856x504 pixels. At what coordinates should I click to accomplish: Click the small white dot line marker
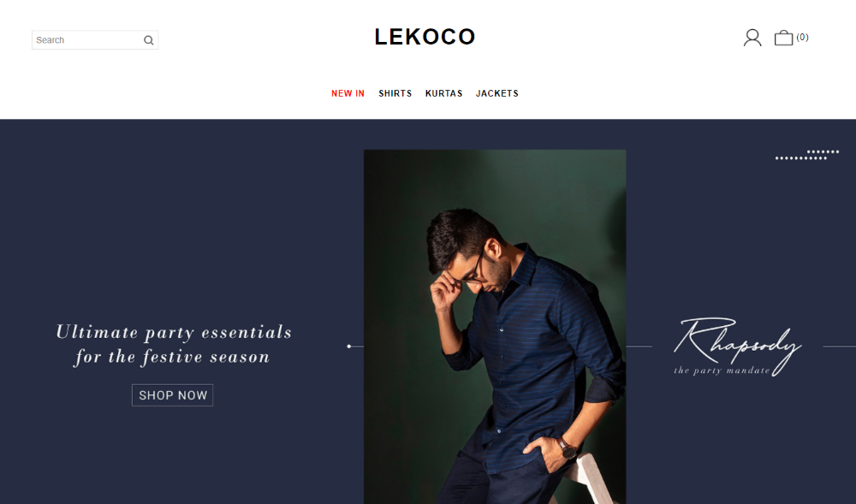349,347
